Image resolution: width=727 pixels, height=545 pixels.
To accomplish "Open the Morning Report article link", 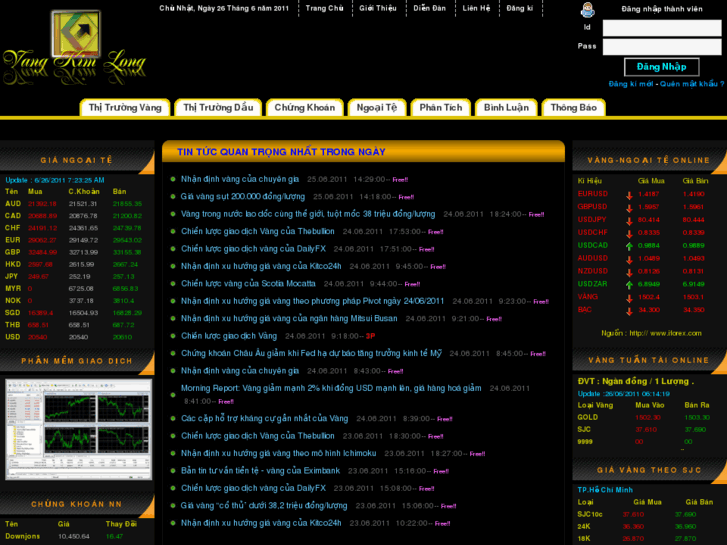I will 331,388.
